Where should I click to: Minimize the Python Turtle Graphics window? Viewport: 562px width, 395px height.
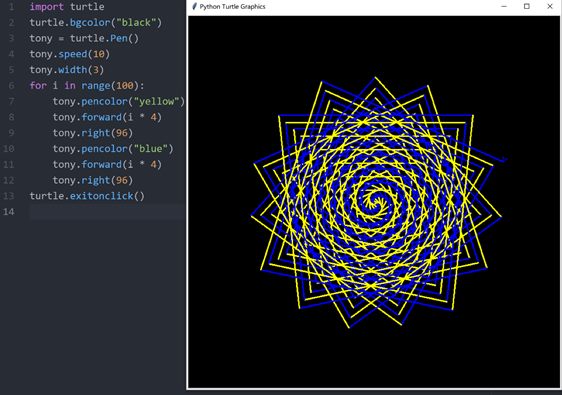tap(504, 6)
